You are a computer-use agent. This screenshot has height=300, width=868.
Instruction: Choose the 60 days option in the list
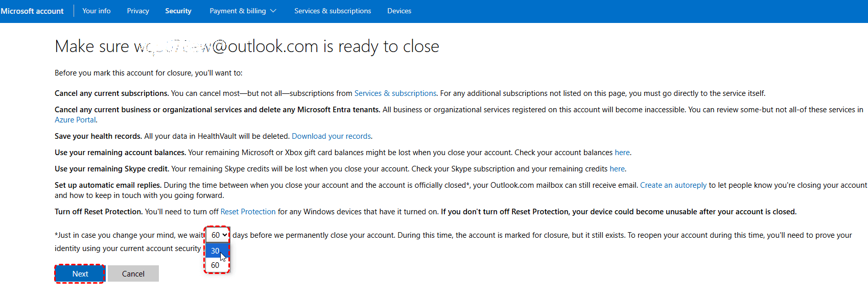(x=216, y=265)
